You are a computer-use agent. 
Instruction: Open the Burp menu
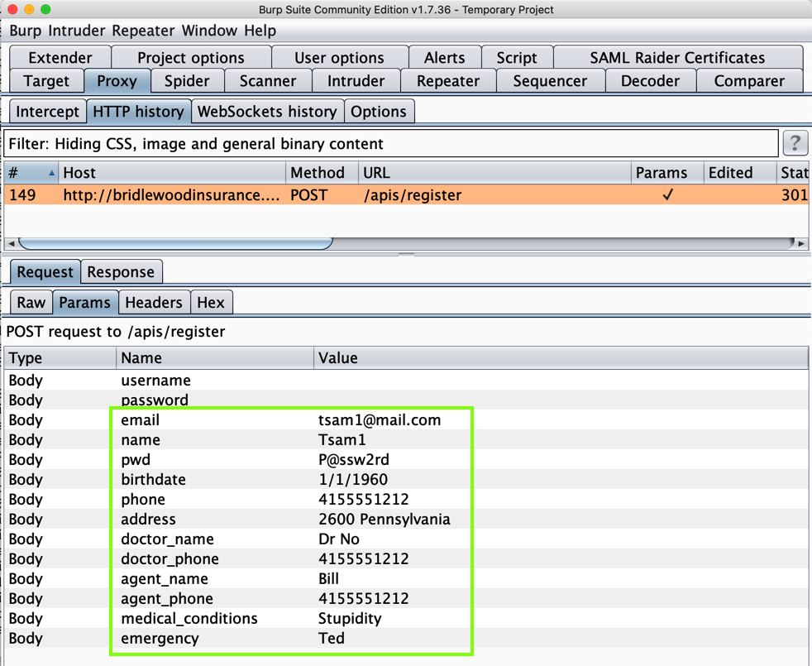pos(26,31)
